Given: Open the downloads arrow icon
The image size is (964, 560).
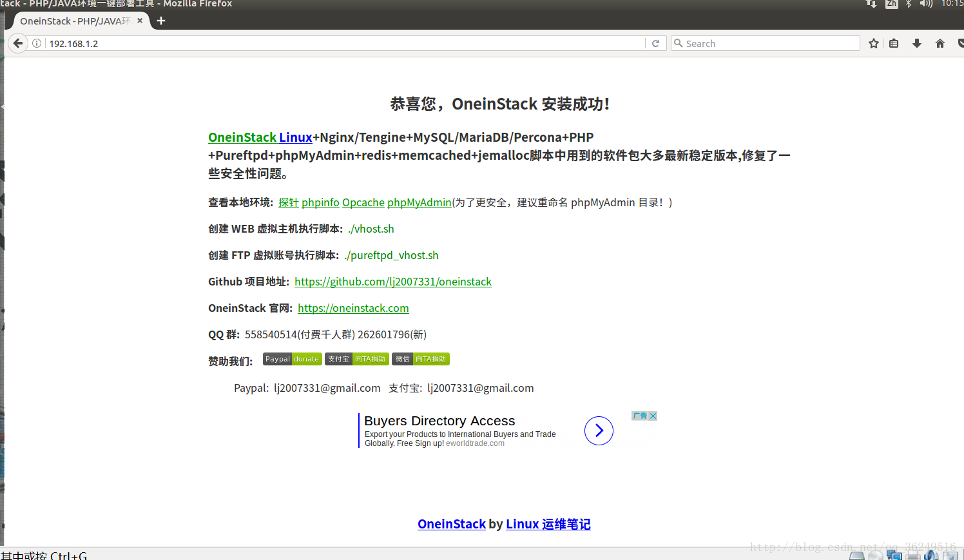Looking at the screenshot, I should 916,43.
